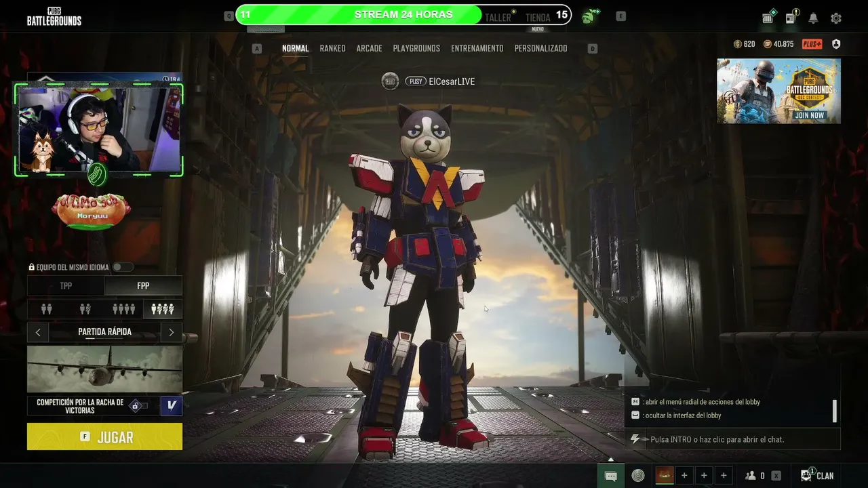Open the ARCADE tab

click(x=370, y=48)
